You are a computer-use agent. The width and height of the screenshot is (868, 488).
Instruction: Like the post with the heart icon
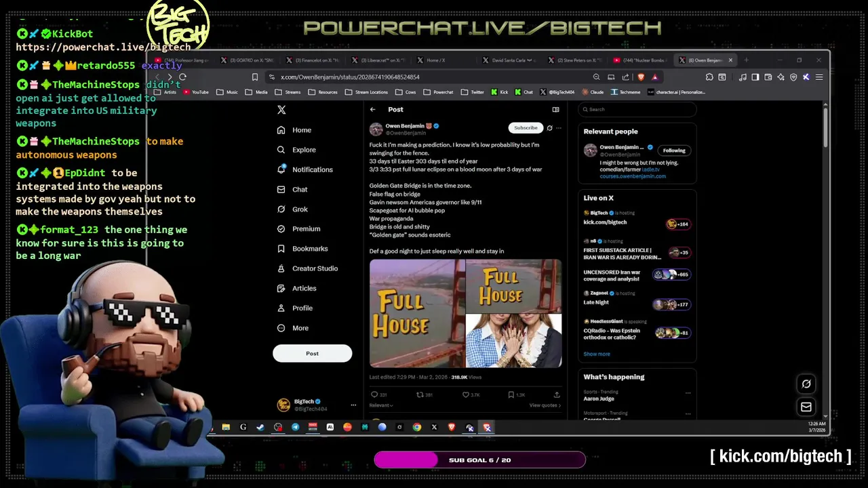click(x=466, y=394)
